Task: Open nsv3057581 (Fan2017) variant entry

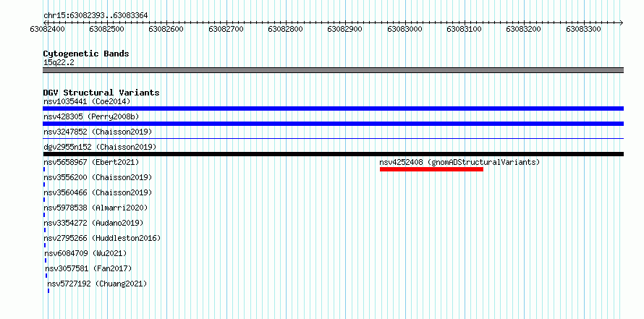Action: click(x=88, y=268)
